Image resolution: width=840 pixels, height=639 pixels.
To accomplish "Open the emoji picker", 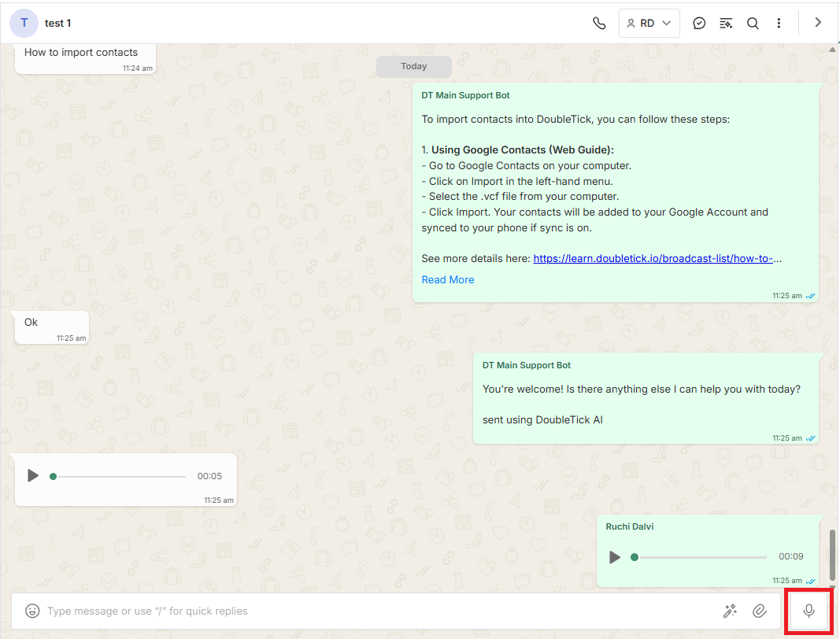I will pyautogui.click(x=32, y=611).
